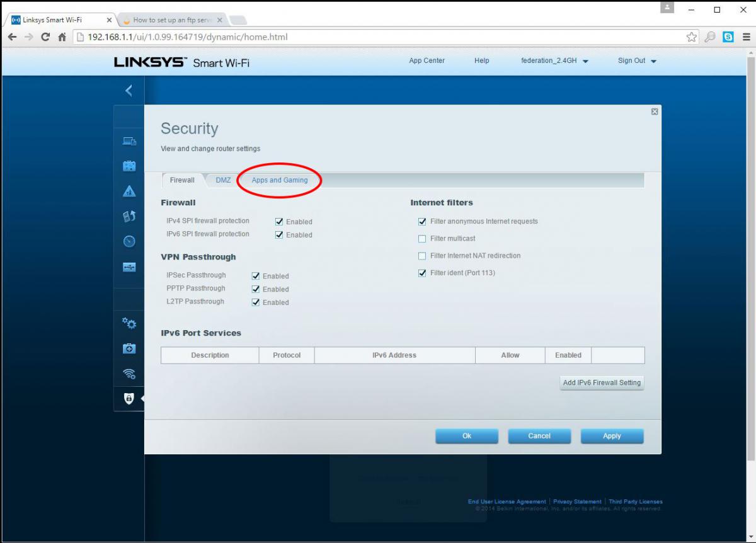Switch to the Apps and Gaming tab
756x543 pixels.
[280, 180]
